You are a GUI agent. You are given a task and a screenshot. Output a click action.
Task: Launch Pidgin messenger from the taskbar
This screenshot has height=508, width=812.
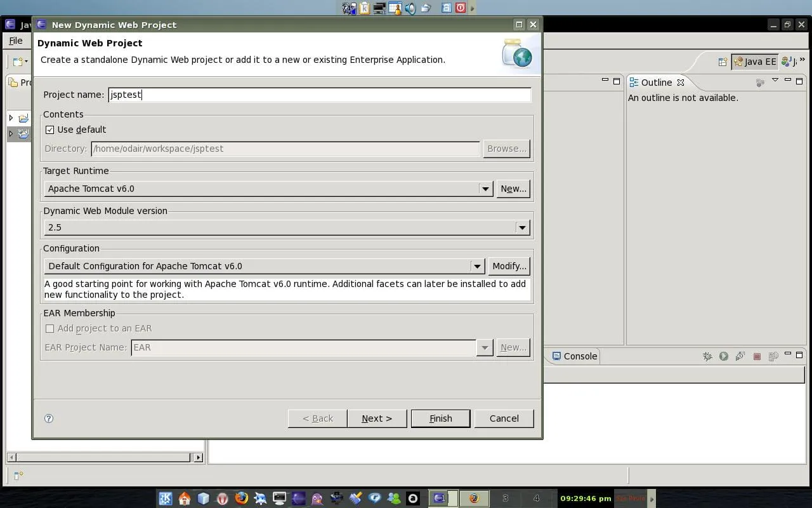pyautogui.click(x=318, y=498)
